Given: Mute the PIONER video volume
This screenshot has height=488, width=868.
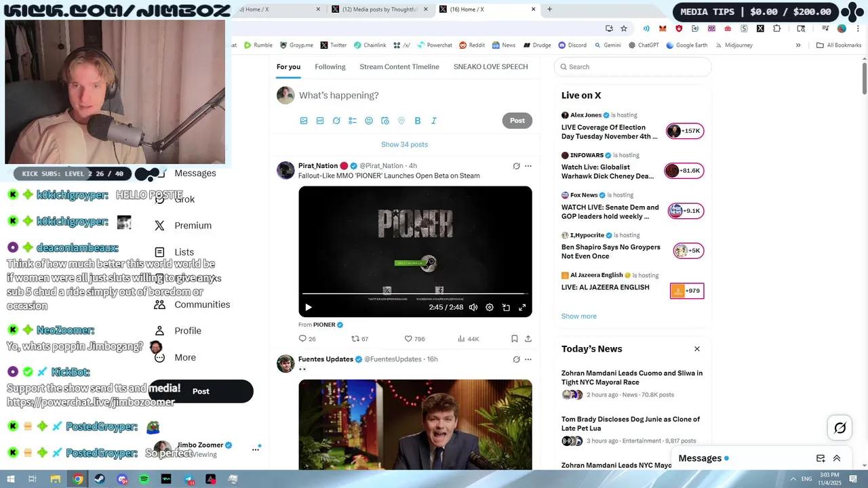Looking at the screenshot, I should [x=473, y=307].
